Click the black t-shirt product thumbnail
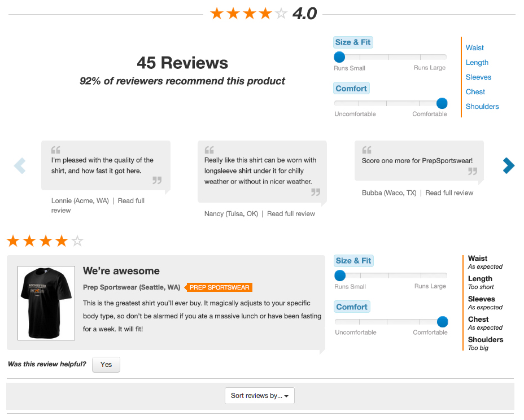This screenshot has height=420, width=524. 46,303
